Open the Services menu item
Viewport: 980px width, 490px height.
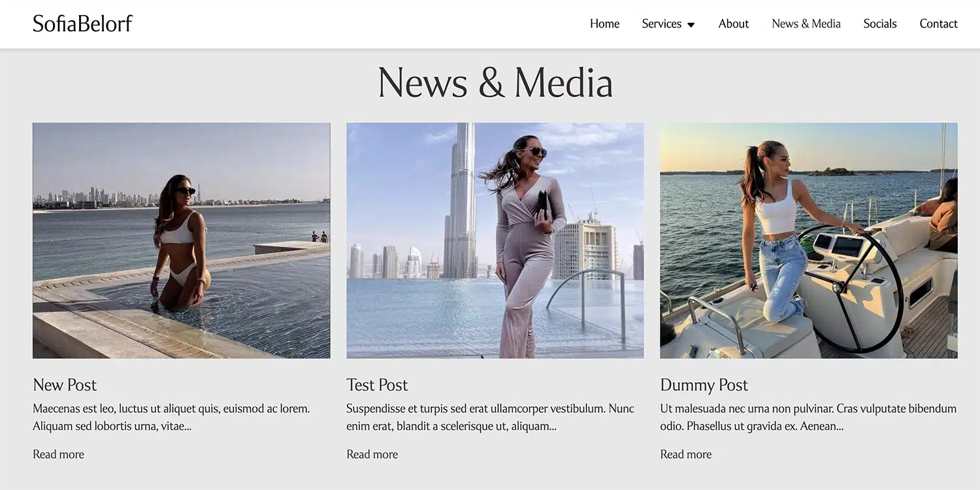pyautogui.click(x=661, y=24)
